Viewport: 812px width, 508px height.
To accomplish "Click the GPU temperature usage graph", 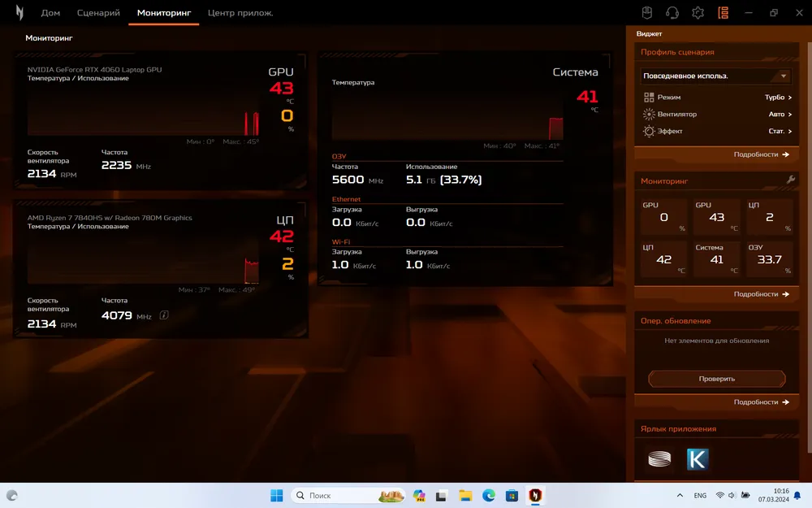I will [143, 110].
